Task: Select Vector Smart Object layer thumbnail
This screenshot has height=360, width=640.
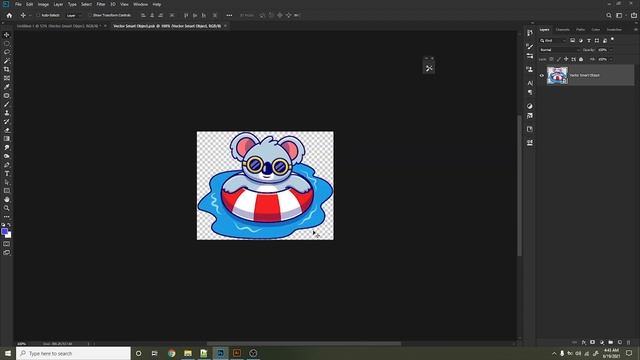Action: [557, 76]
